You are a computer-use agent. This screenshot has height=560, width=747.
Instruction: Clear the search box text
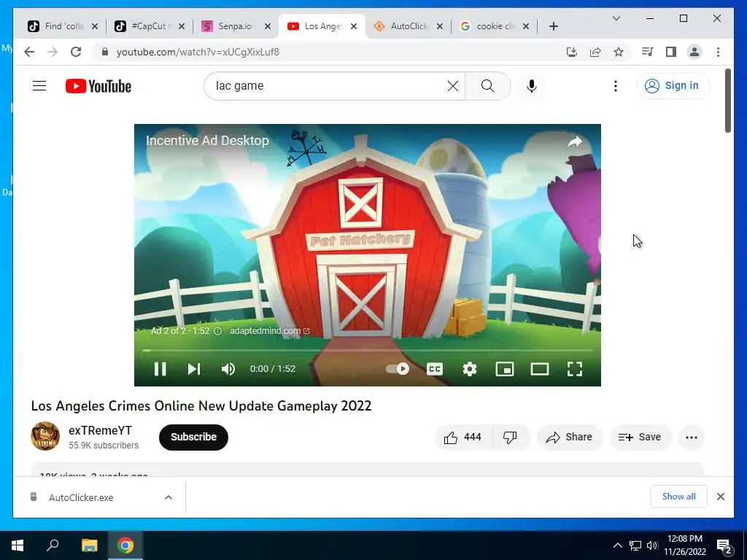coord(452,86)
